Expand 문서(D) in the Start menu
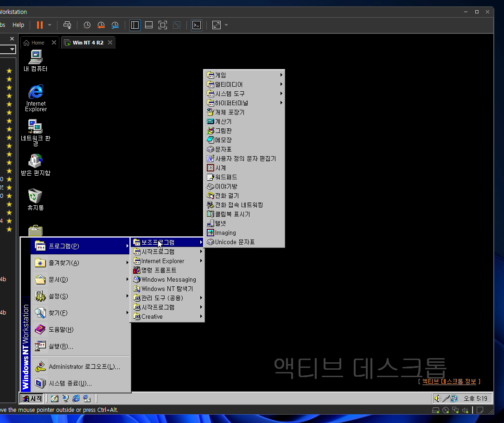 (x=80, y=279)
